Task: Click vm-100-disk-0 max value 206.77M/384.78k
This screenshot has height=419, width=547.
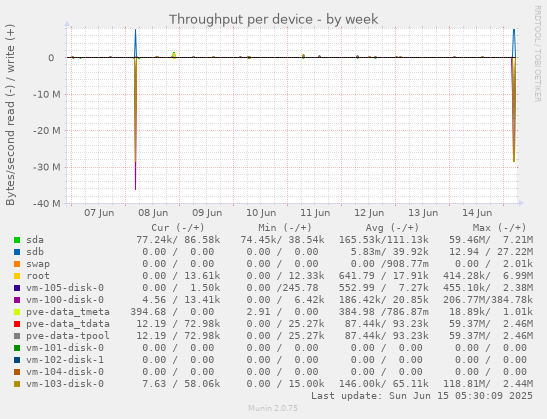Action: coord(488,300)
